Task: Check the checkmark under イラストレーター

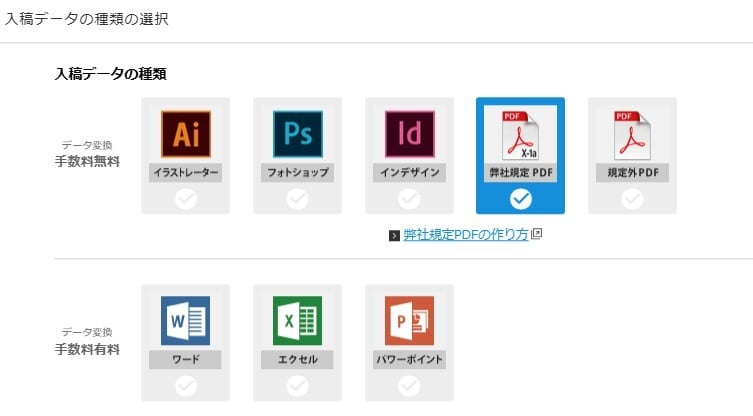Action: point(186,199)
